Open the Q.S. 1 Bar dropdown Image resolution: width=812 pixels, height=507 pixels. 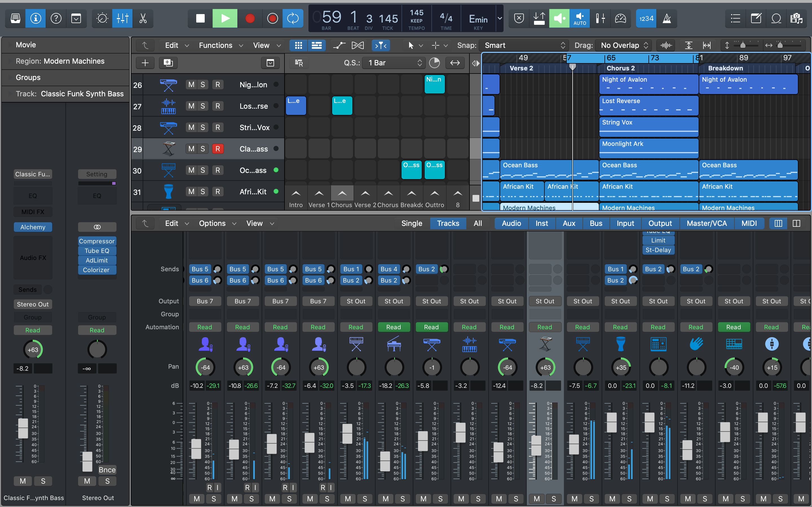[394, 63]
